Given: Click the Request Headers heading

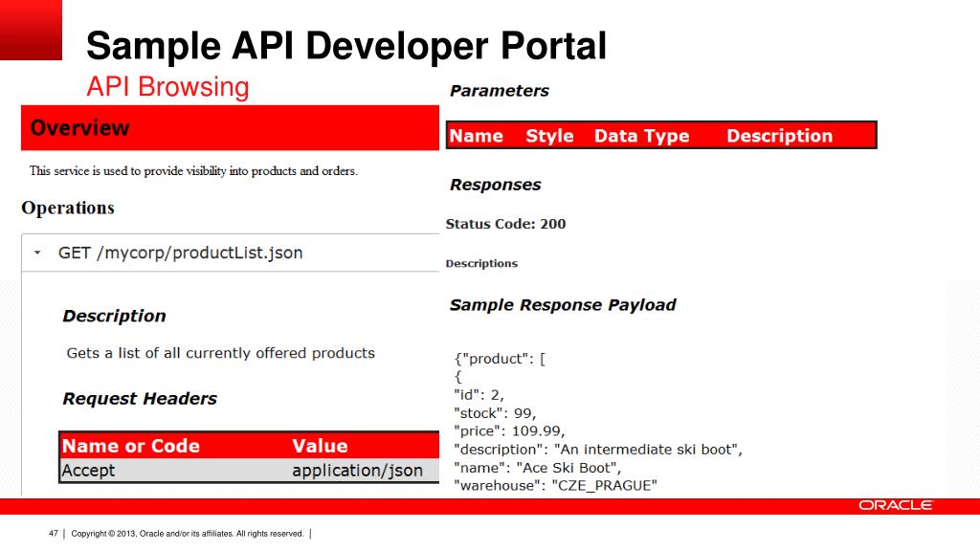Looking at the screenshot, I should tap(140, 399).
